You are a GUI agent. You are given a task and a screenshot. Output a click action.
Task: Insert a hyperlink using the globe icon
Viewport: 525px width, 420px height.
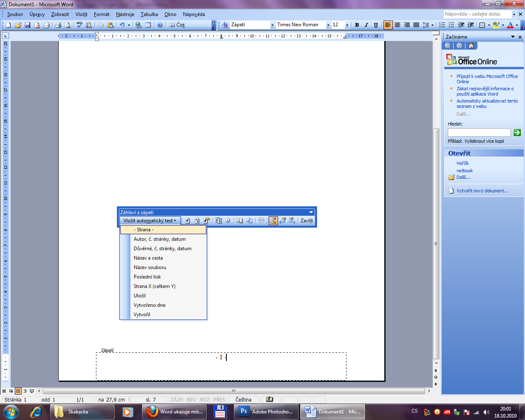(x=139, y=25)
